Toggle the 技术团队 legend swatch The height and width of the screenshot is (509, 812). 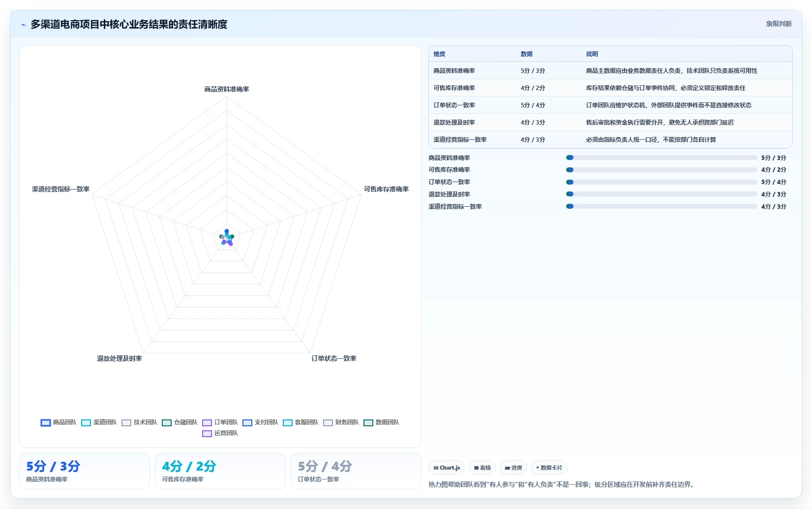tap(126, 423)
